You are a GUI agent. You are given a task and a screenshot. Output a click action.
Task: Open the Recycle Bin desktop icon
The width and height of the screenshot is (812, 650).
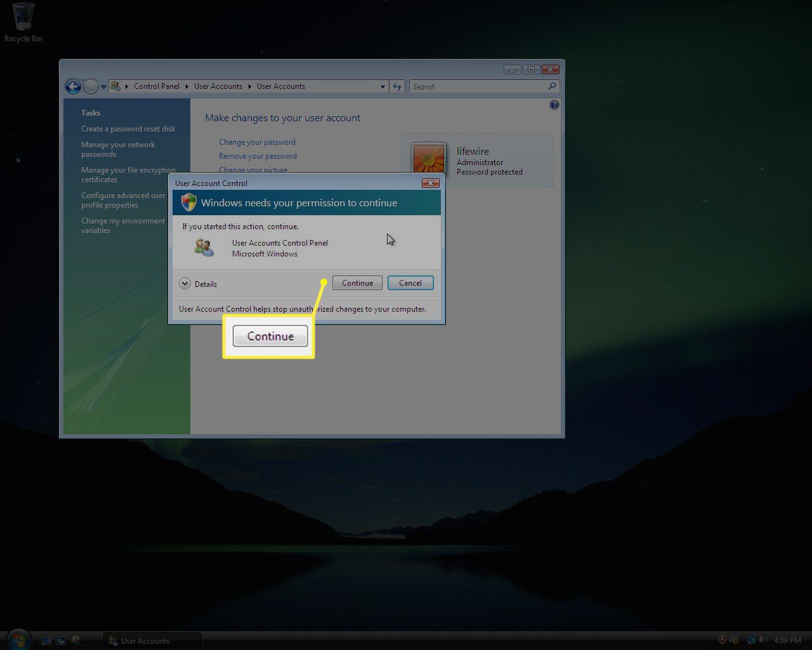coord(23,23)
